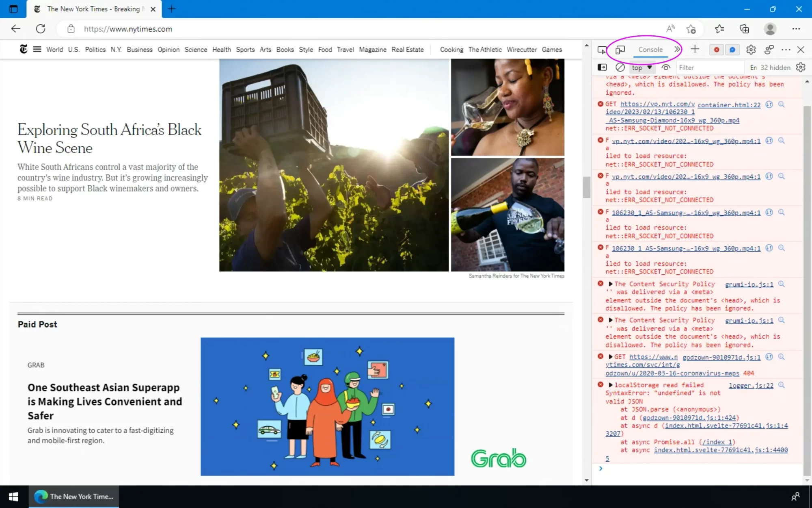Click the Settings gear icon in DevTools

(751, 49)
